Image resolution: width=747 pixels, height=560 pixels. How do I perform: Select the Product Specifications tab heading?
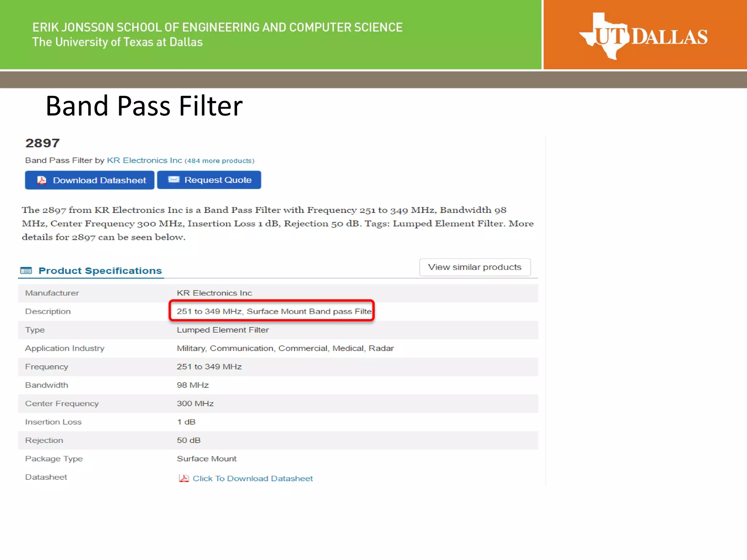pos(100,271)
